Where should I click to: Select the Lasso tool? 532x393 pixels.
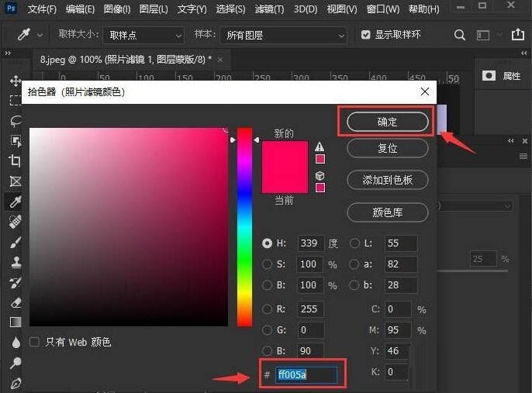click(16, 120)
